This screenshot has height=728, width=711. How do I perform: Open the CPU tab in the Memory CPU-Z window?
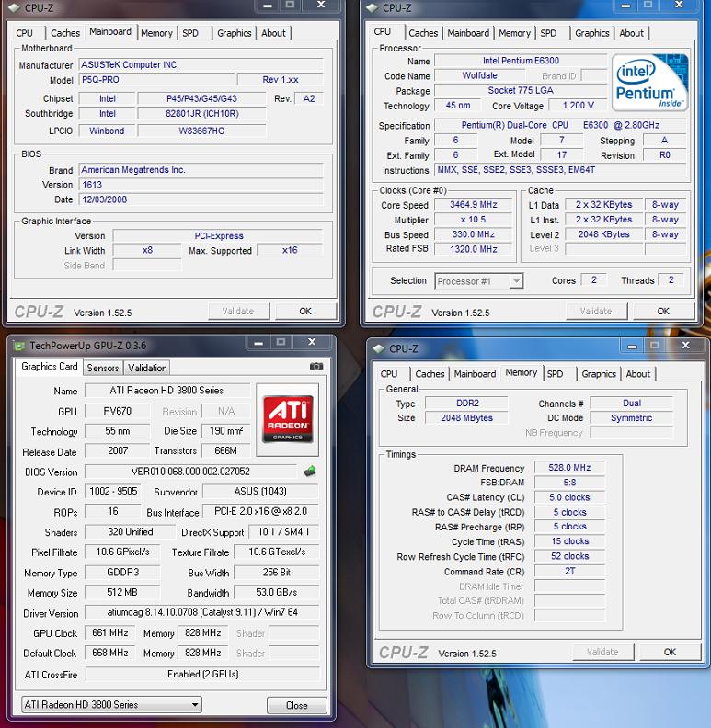[389, 374]
